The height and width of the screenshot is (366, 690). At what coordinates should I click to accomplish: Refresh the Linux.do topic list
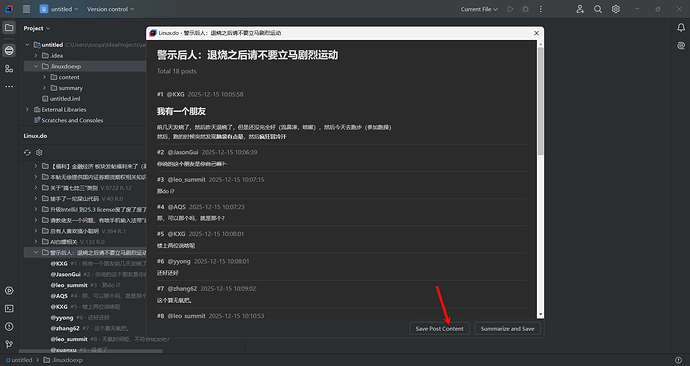click(27, 153)
